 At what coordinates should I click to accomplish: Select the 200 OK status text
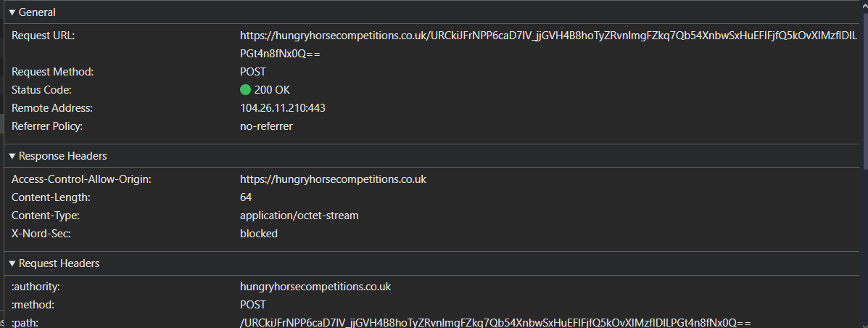272,90
